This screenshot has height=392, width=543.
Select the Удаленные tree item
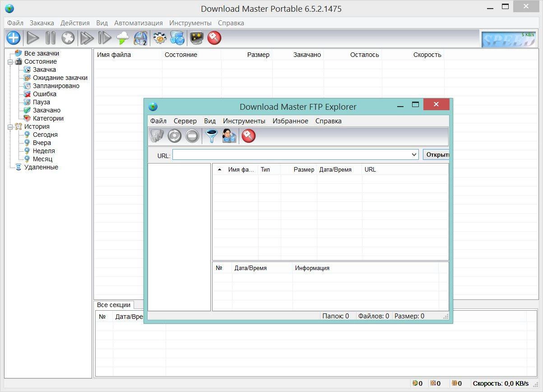[x=41, y=167]
